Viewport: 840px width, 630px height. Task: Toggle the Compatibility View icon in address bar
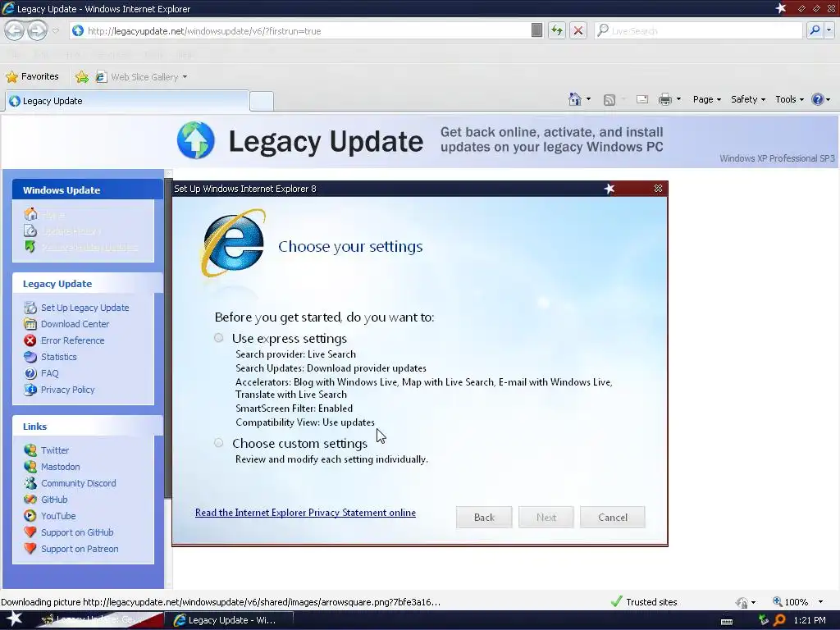pos(536,30)
